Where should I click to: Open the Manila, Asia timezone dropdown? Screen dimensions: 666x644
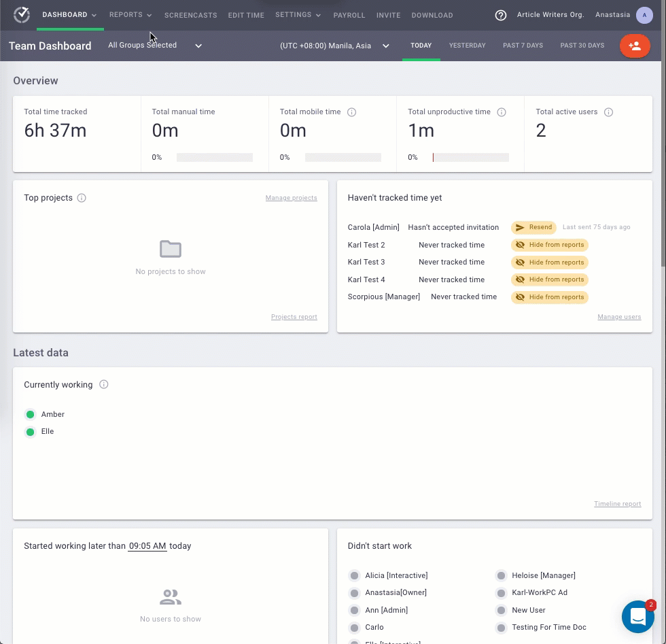[x=386, y=46]
